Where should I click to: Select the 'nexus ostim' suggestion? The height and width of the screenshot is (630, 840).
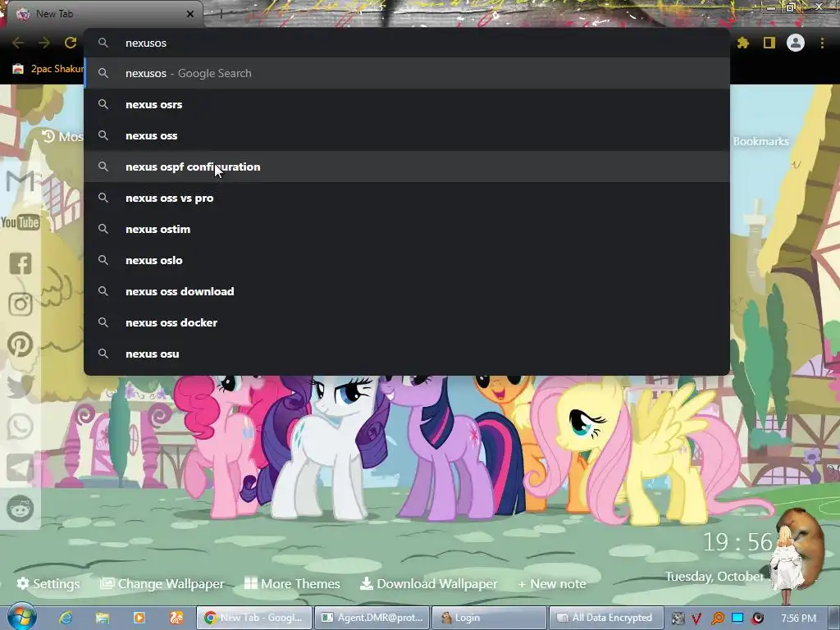(x=407, y=229)
